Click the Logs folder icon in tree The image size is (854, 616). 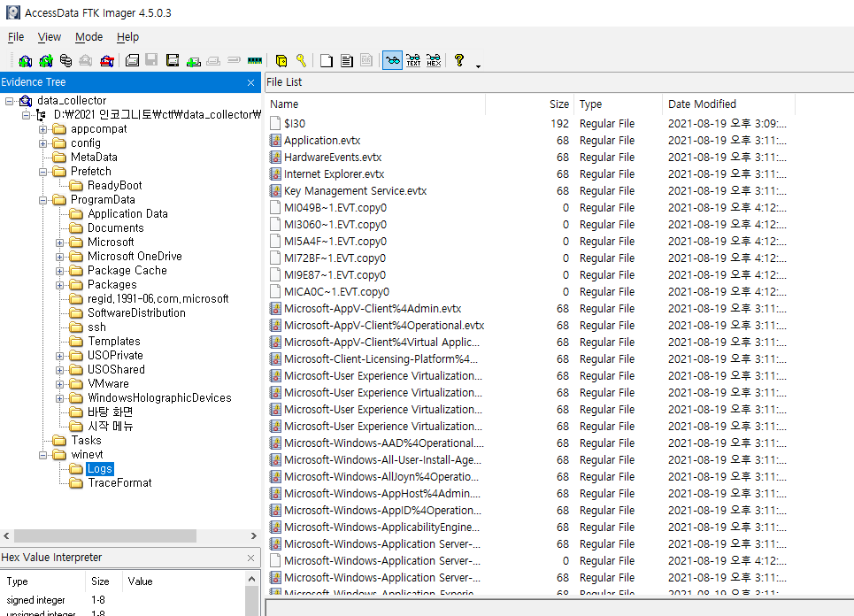[x=76, y=469]
